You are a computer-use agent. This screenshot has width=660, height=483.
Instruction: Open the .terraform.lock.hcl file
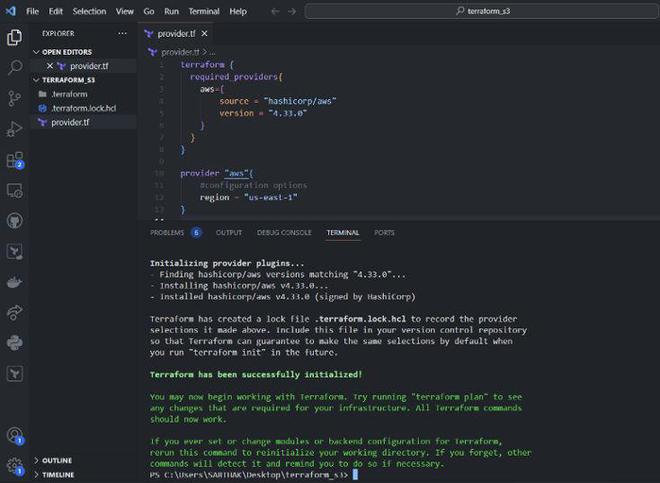click(83, 108)
